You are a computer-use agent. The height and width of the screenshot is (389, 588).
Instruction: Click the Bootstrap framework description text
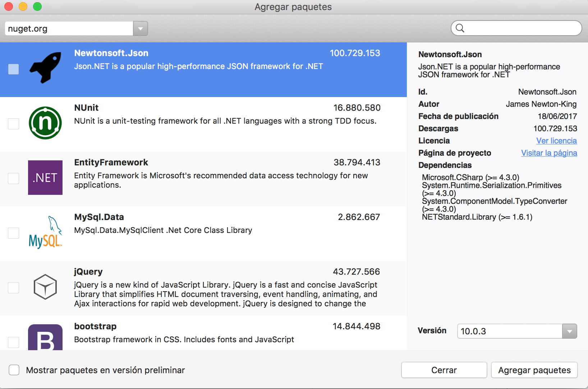[x=184, y=339]
